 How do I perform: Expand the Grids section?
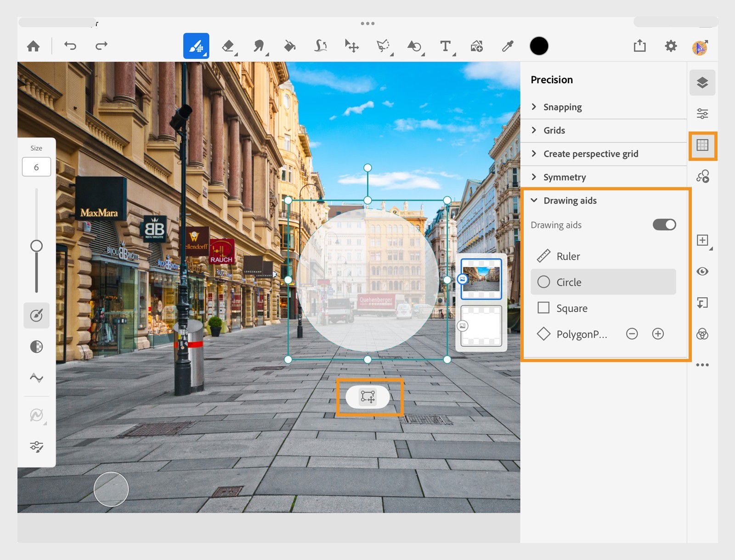[604, 130]
